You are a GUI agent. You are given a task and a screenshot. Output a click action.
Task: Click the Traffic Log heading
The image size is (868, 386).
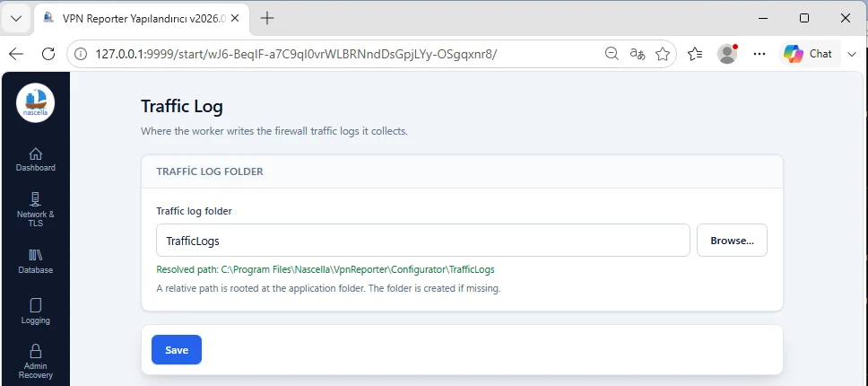pyautogui.click(x=181, y=106)
